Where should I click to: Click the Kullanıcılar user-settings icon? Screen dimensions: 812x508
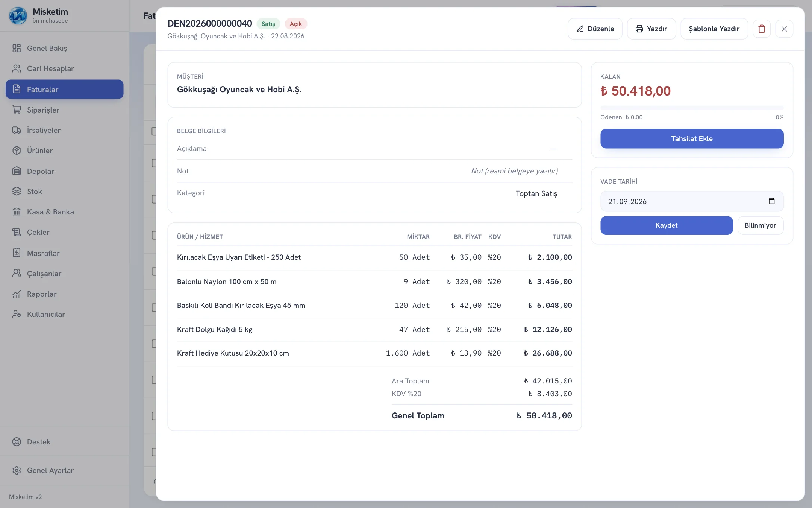click(17, 314)
